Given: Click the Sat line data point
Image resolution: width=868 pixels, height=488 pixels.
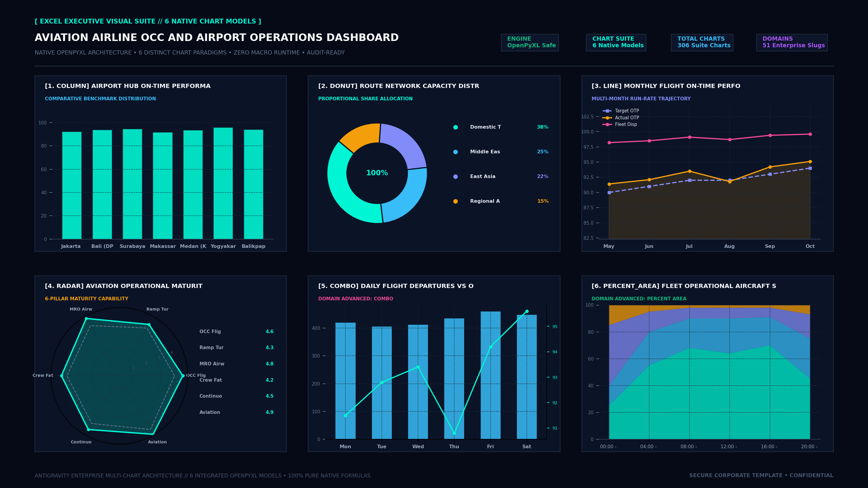Looking at the screenshot, I should point(527,311).
